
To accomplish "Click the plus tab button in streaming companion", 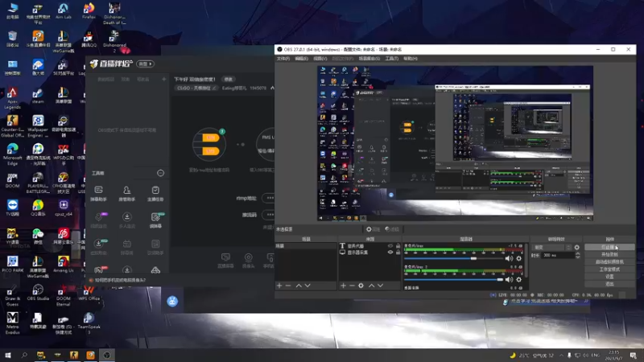I will [164, 79].
